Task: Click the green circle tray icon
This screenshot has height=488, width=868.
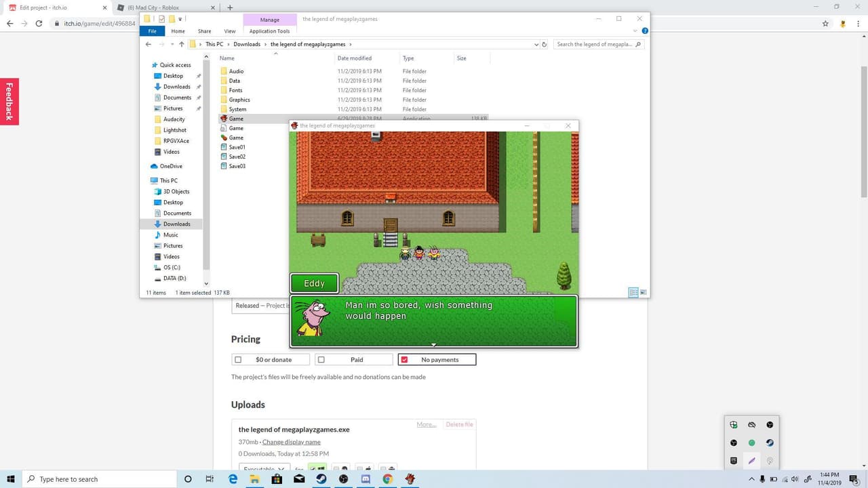Action: click(751, 443)
